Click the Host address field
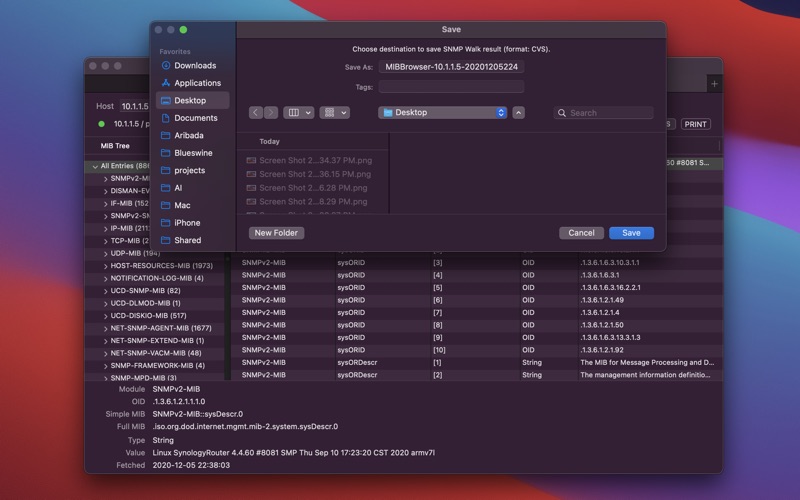The height and width of the screenshot is (500, 800). [135, 106]
